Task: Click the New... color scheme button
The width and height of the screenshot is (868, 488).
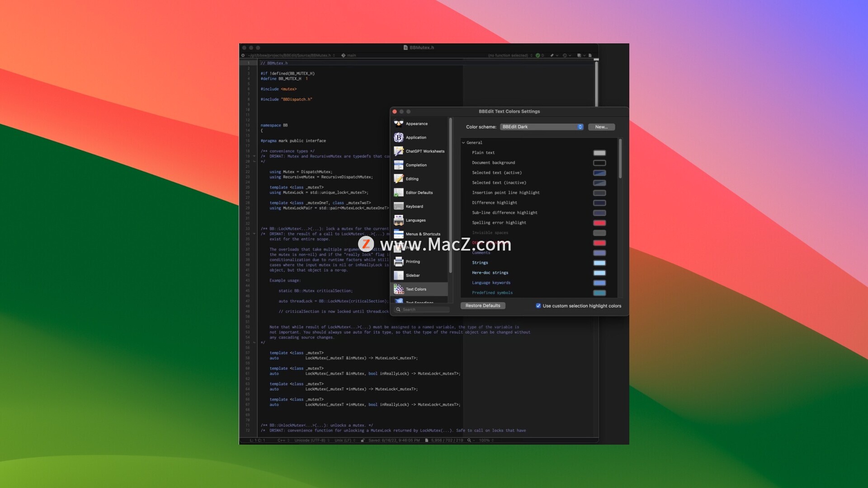Action: click(601, 127)
